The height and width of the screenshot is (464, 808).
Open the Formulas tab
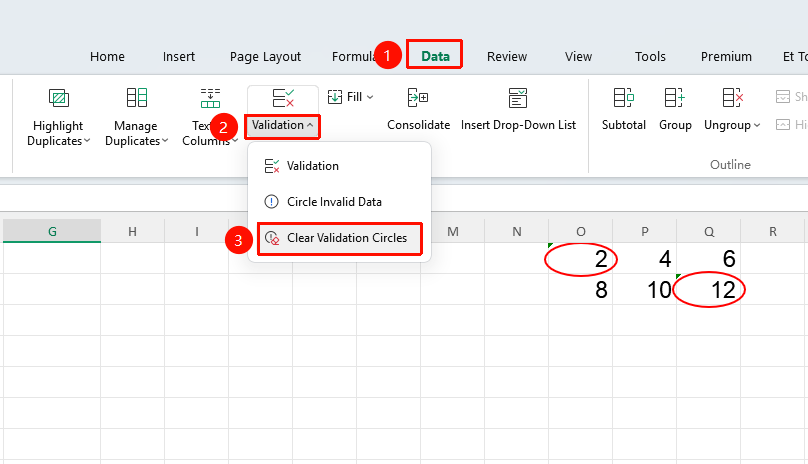pyautogui.click(x=354, y=57)
